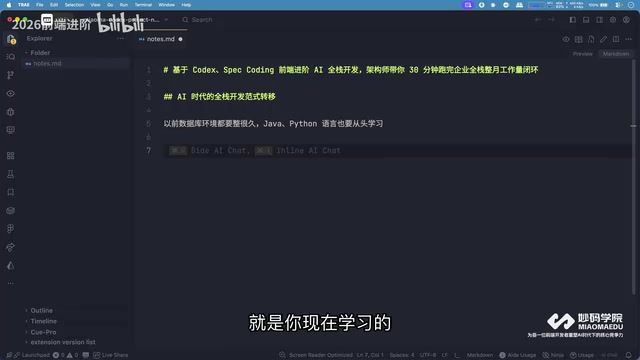Screen dimensions: 640x360
Task: Click Live Share in the status bar
Action: [x=111, y=355]
